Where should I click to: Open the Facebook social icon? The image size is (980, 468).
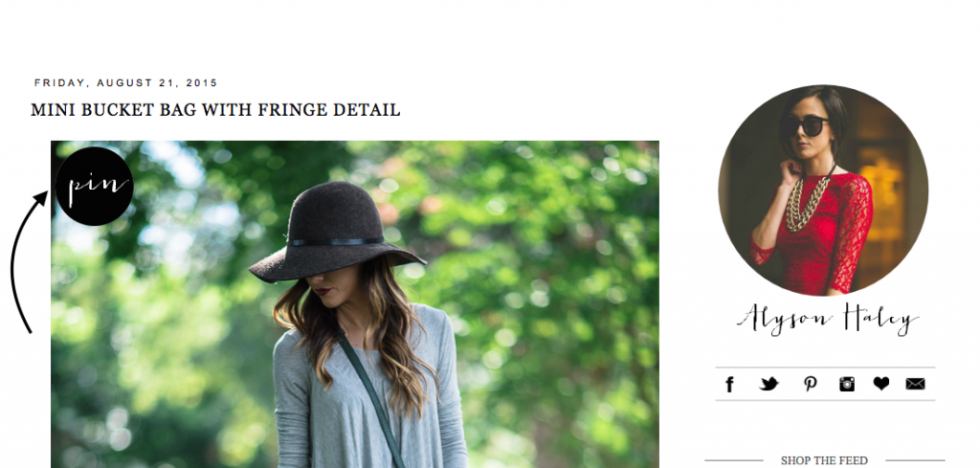coord(729,385)
